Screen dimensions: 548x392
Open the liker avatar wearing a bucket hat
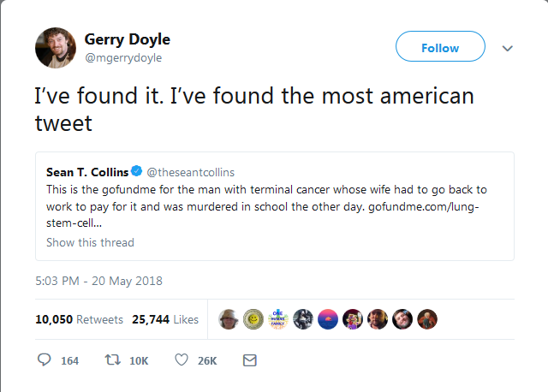[229, 319]
